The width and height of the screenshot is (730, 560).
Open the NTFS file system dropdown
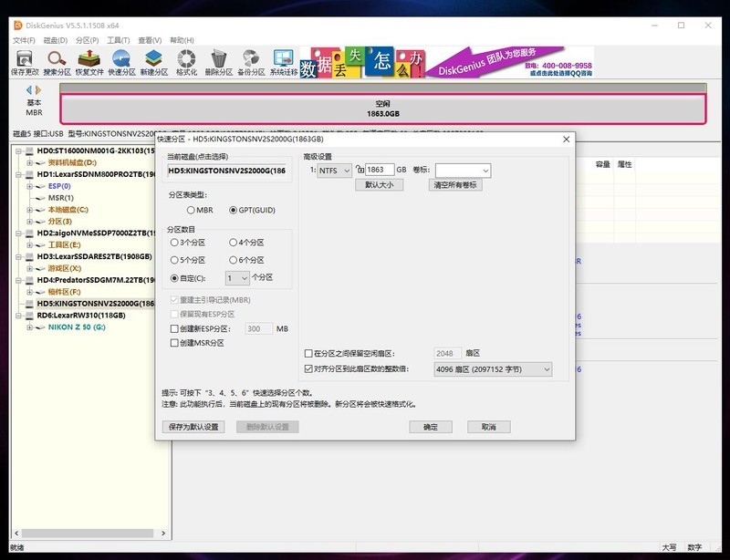coord(335,170)
